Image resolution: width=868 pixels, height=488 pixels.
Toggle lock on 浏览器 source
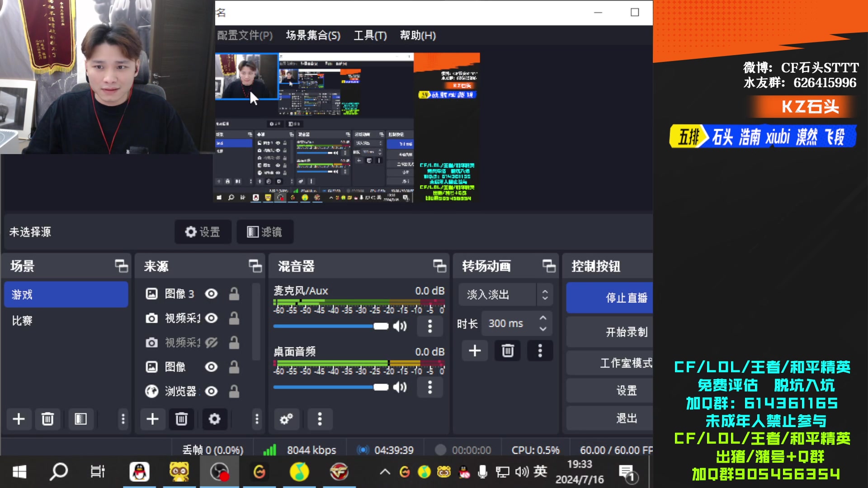click(234, 391)
